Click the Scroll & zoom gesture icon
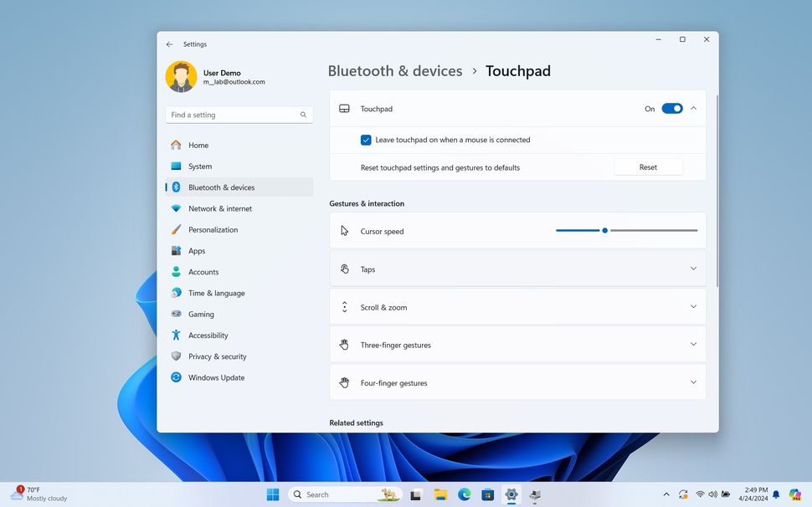 344,306
